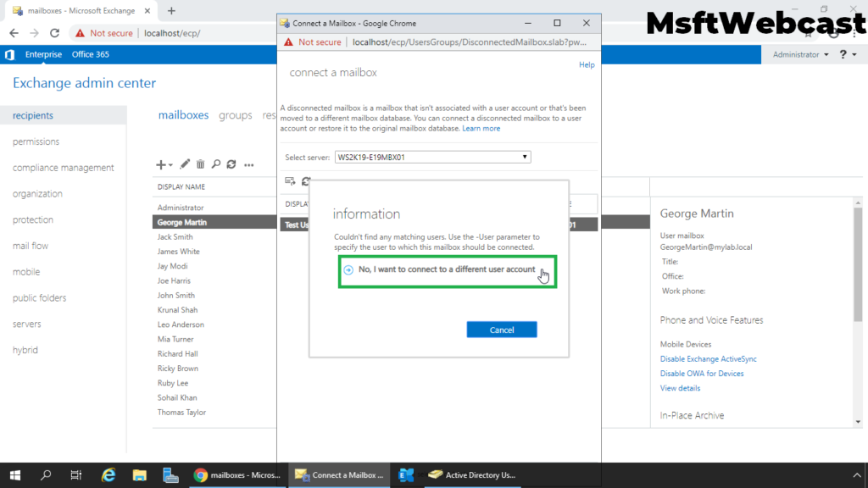Viewport: 868px width, 488px height.
Task: Click the search magnifier icon in mailboxes toolbar
Action: click(216, 164)
